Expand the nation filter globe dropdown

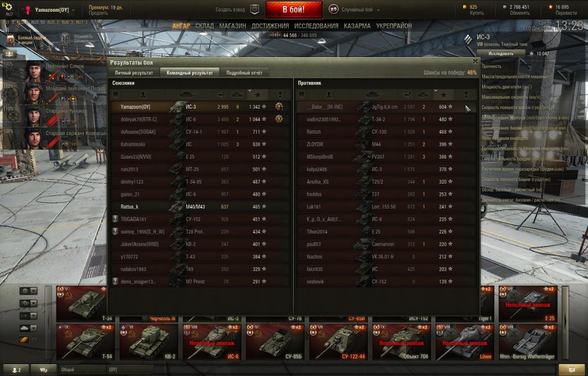[28, 291]
